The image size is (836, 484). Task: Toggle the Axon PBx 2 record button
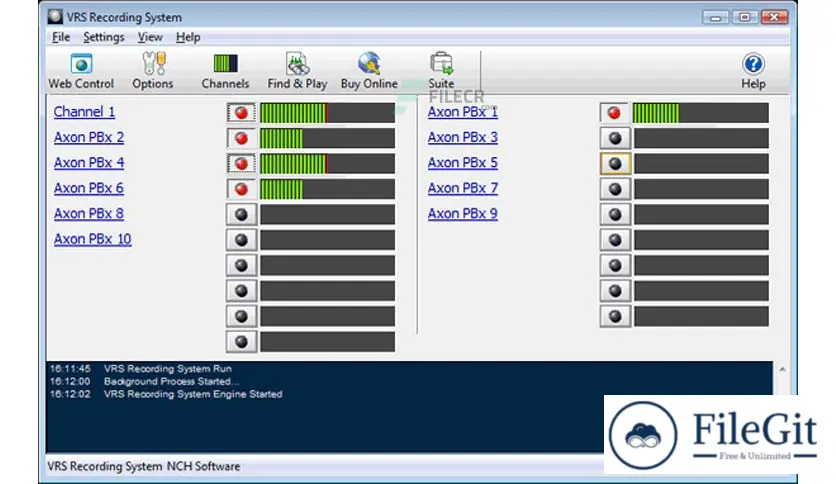[241, 139]
